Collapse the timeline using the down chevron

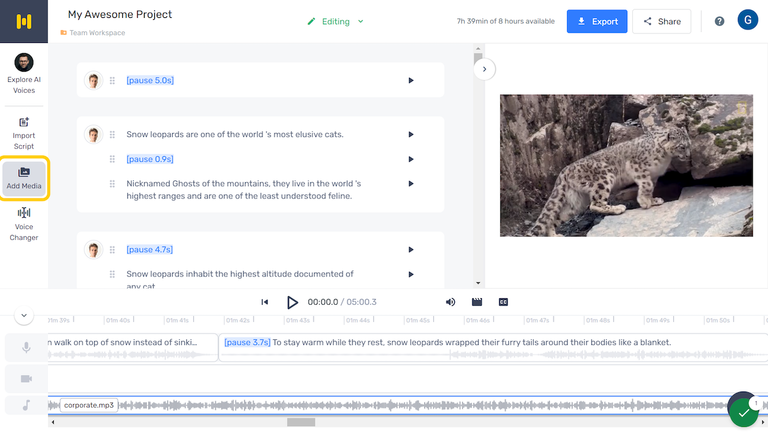tap(25, 316)
